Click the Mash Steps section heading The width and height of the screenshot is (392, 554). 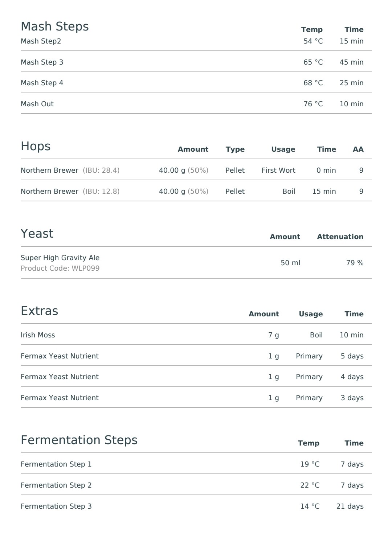55,26
